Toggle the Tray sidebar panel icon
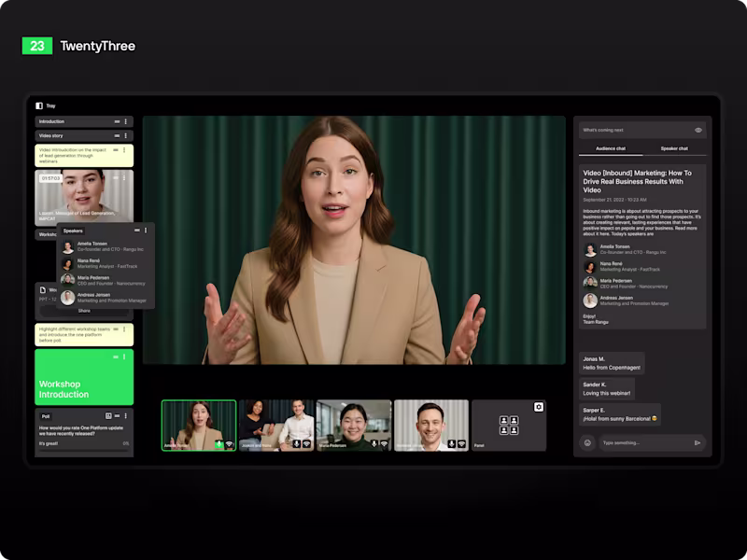747x560 pixels. coord(39,105)
